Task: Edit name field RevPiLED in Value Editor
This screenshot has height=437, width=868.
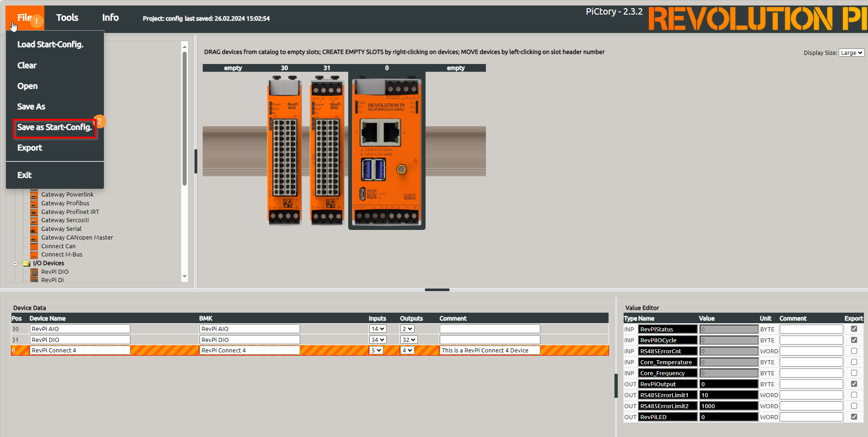Action: [x=668, y=417]
